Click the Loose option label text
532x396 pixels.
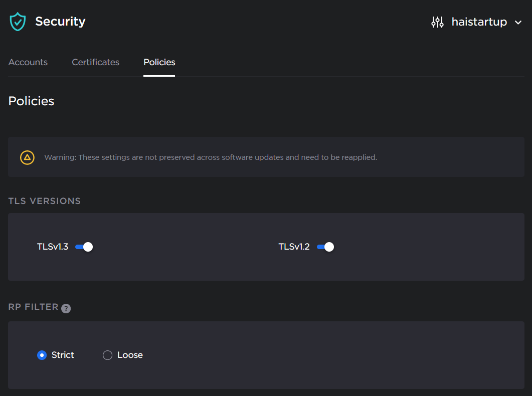(x=130, y=355)
